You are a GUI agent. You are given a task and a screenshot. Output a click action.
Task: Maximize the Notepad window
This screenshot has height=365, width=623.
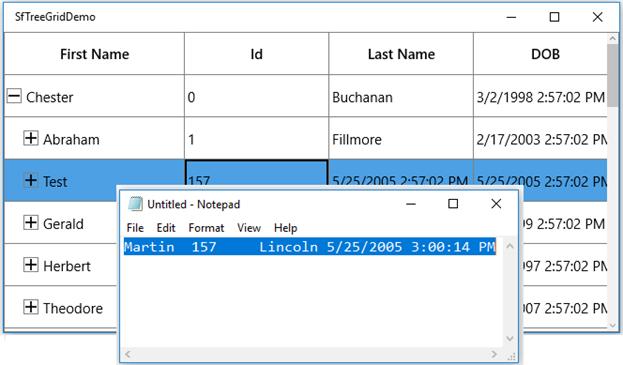[453, 204]
